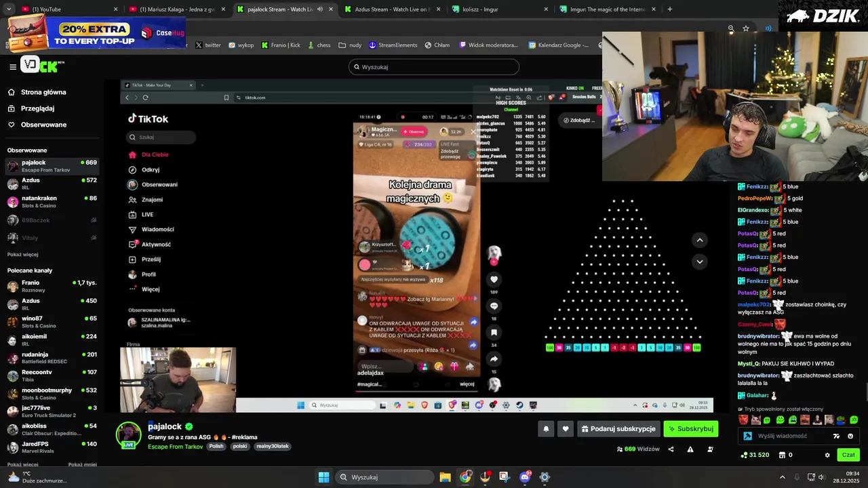Switch to the 'Azdus Stream' browser tab
The image size is (868, 488).
393,9
